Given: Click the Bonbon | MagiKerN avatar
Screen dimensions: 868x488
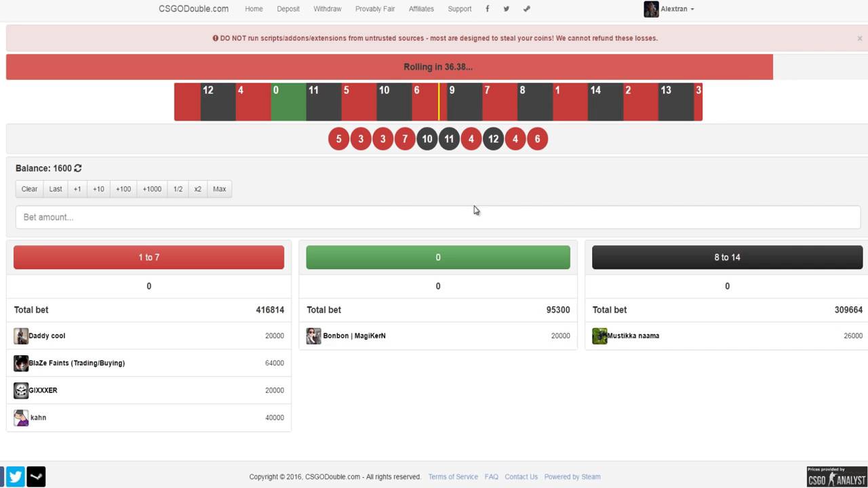Looking at the screenshot, I should pos(313,335).
